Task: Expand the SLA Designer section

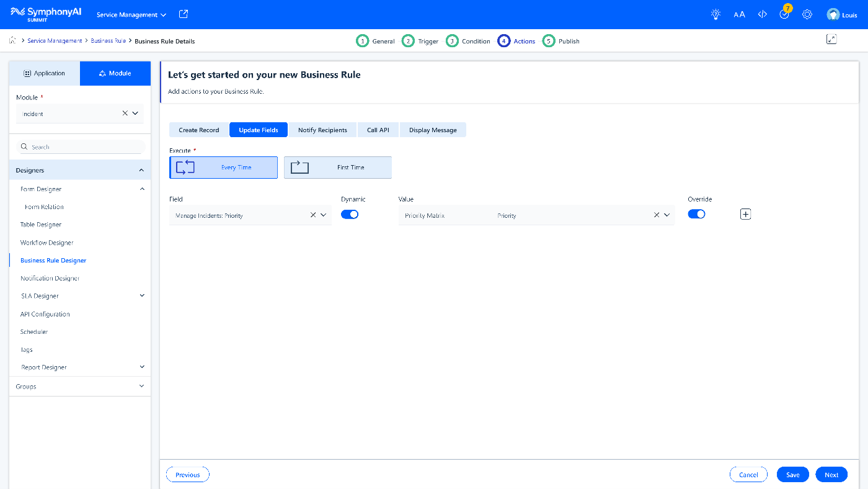Action: click(x=141, y=295)
